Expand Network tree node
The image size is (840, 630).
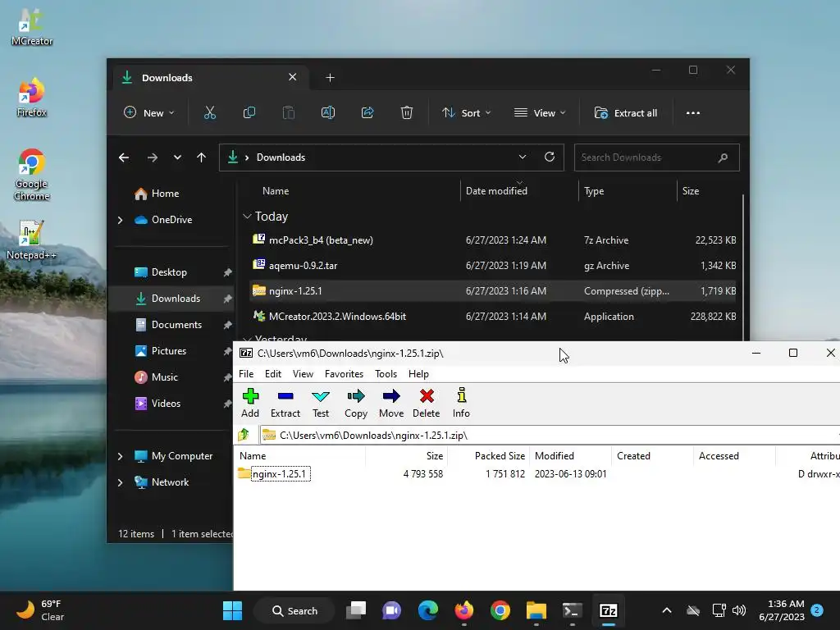[120, 482]
